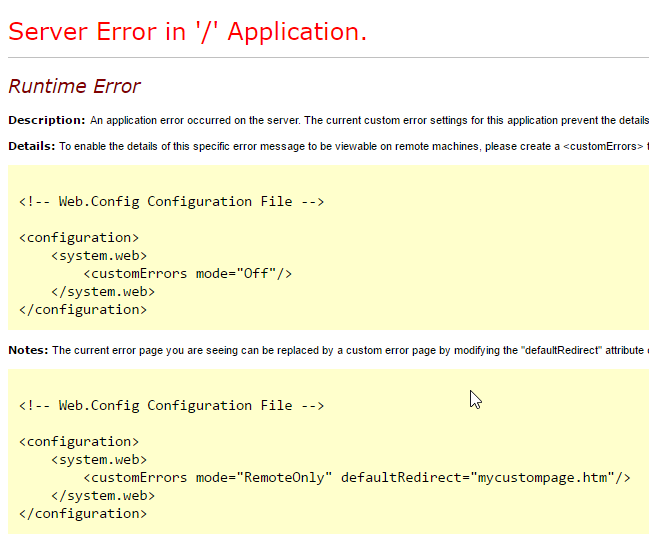Click the opening system.web tag in RemoteOnly sample
649x535 pixels.
coord(99,459)
